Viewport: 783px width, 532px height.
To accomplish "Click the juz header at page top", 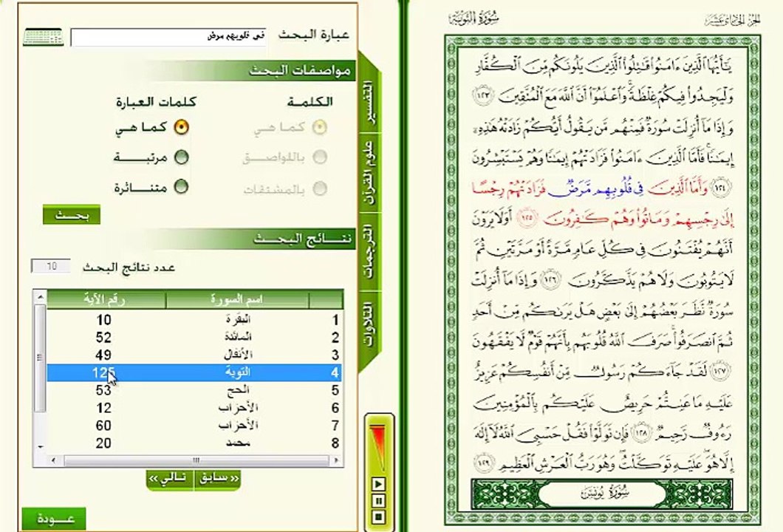I will point(733,20).
